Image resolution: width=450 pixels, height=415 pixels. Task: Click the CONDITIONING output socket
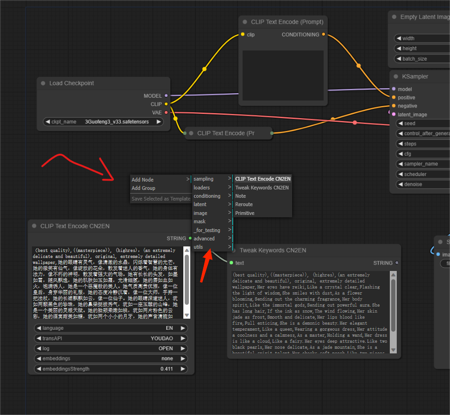[x=323, y=34]
